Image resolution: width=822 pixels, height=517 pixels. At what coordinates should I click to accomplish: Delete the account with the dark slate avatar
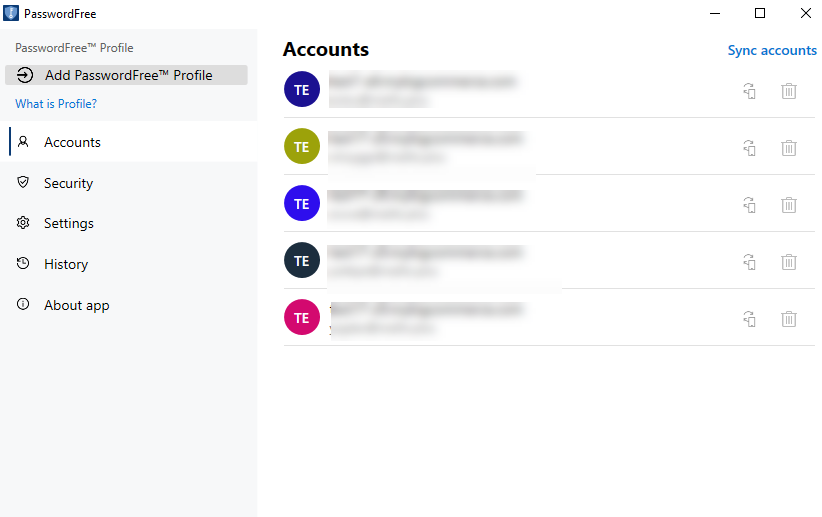pos(789,262)
